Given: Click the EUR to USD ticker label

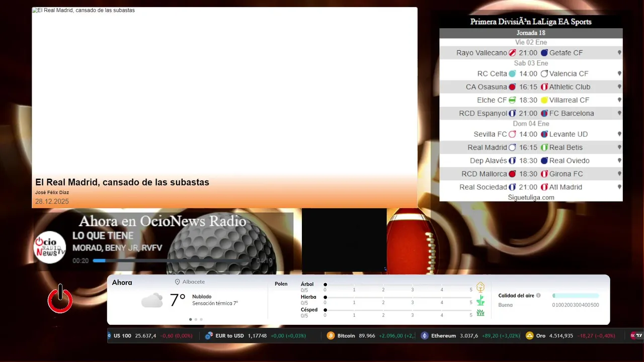Looking at the screenshot, I should pos(229,336).
